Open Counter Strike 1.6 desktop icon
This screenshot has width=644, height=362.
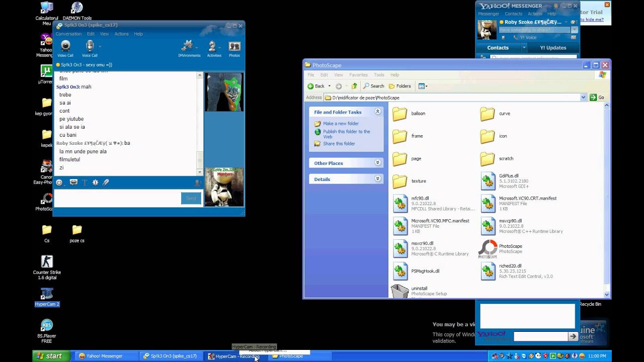tap(47, 267)
